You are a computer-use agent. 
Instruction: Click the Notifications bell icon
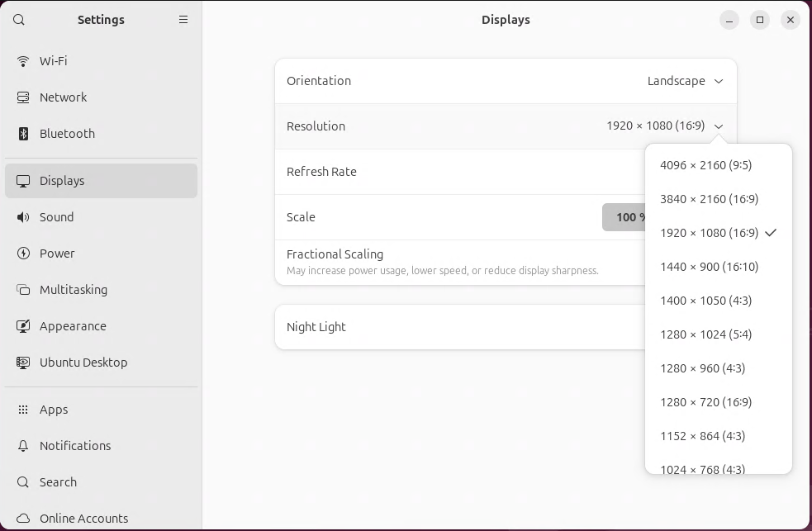coord(23,446)
